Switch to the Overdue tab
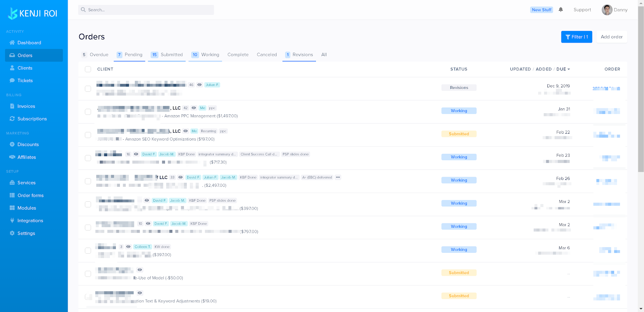The image size is (644, 312). coord(95,55)
